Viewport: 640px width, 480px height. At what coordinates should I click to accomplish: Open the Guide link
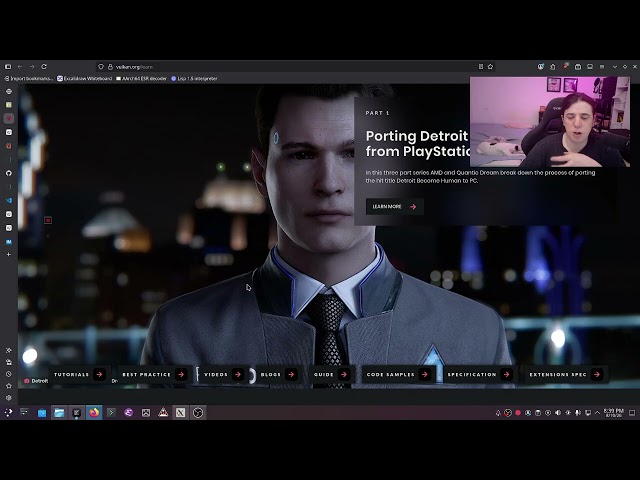click(x=331, y=374)
